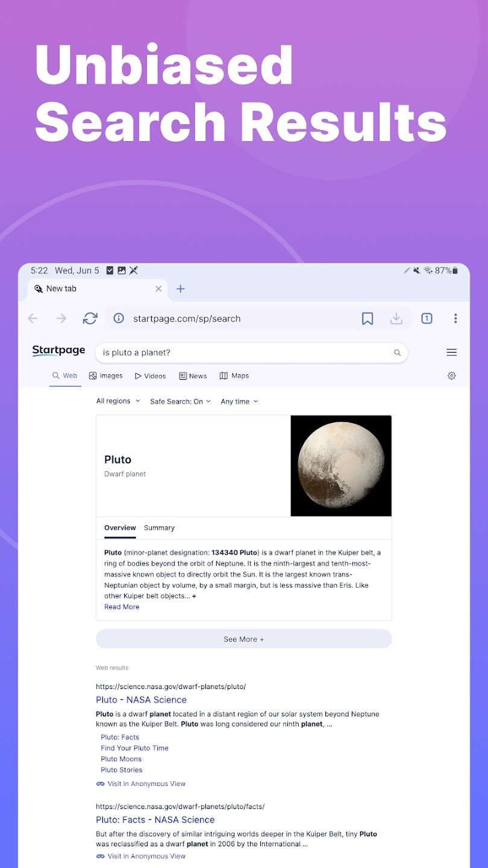Switch to the Maps tab
The image size is (488, 868).
(234, 376)
